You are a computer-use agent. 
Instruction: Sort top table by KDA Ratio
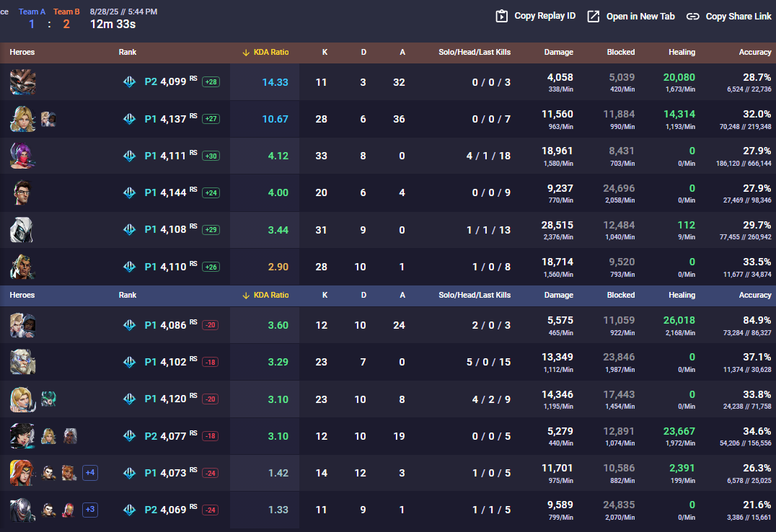pos(266,52)
